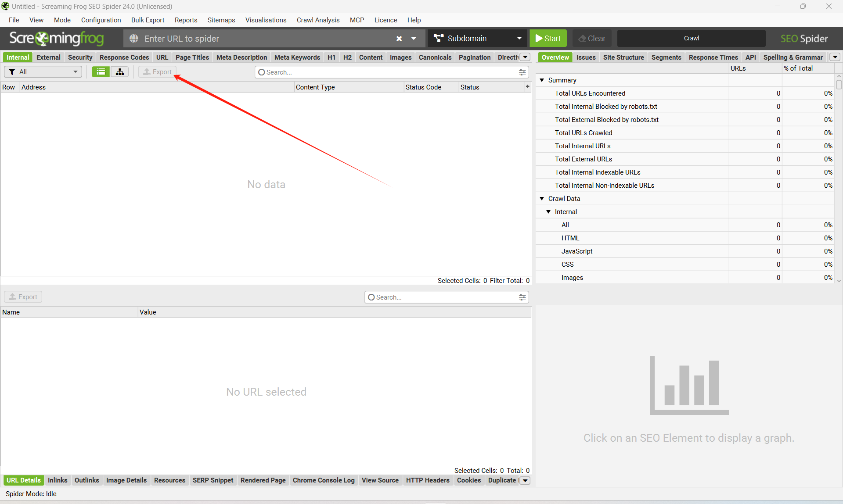Switch to tree view icon

pos(120,72)
